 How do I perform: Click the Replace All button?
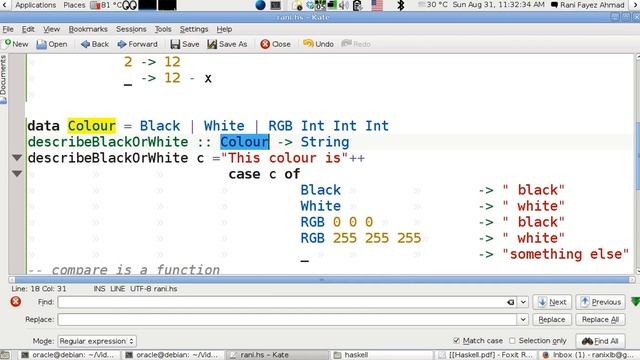coord(600,319)
